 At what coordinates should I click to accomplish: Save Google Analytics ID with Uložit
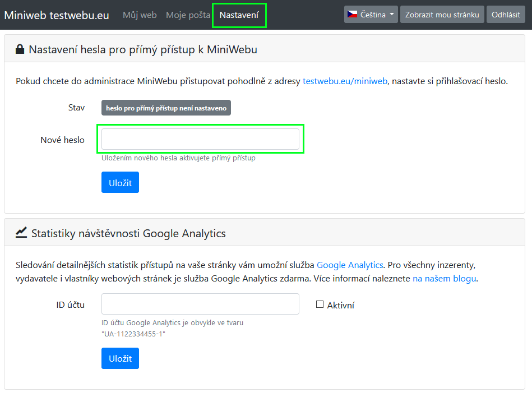(x=120, y=358)
